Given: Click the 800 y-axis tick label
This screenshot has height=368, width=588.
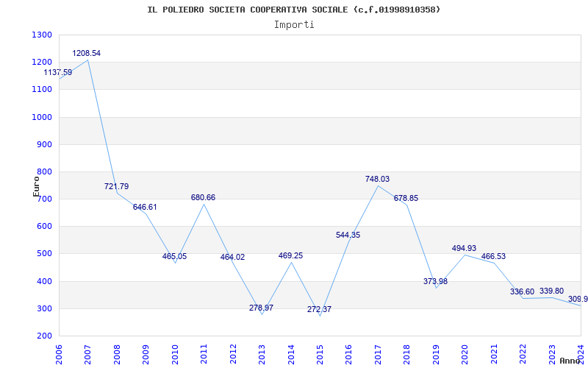Looking at the screenshot, I should [x=43, y=172].
